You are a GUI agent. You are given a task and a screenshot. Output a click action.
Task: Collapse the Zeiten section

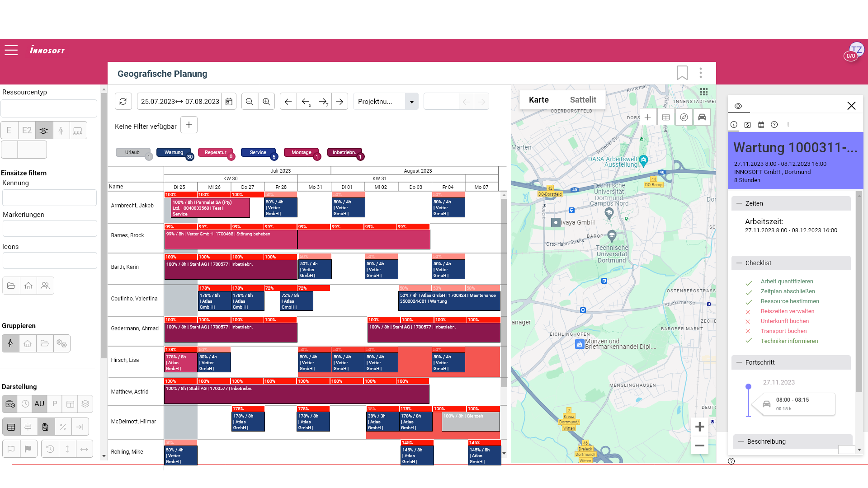741,203
